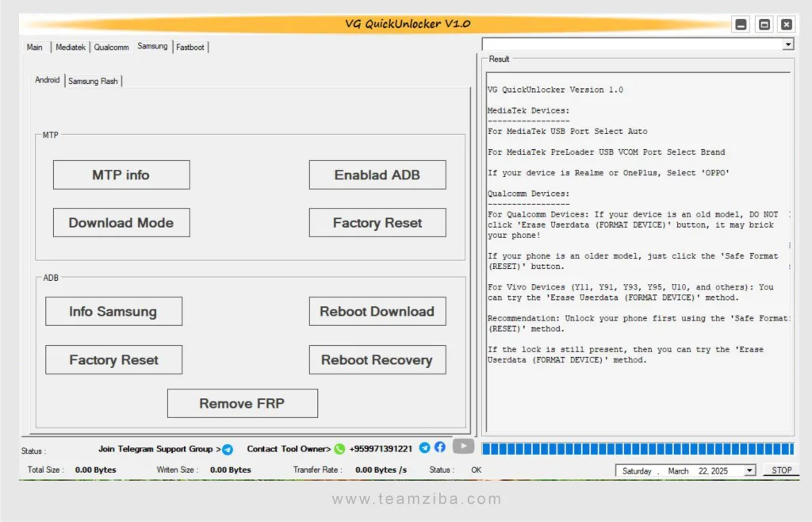Click the 'OK' status value
The width and height of the screenshot is (812, 522).
tap(476, 470)
